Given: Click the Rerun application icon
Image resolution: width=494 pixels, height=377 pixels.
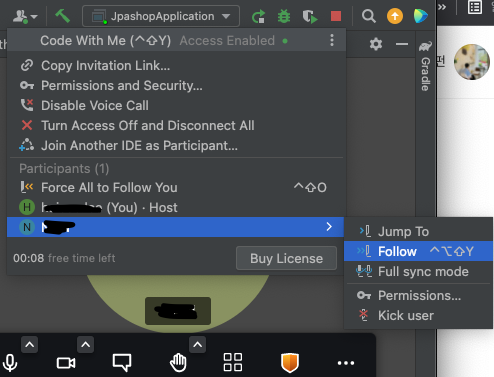Looking at the screenshot, I should tap(258, 16).
